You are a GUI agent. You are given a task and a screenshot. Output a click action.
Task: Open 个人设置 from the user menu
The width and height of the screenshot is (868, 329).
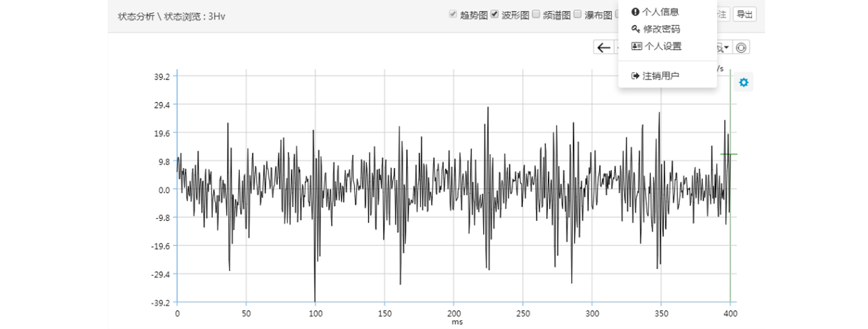(663, 47)
